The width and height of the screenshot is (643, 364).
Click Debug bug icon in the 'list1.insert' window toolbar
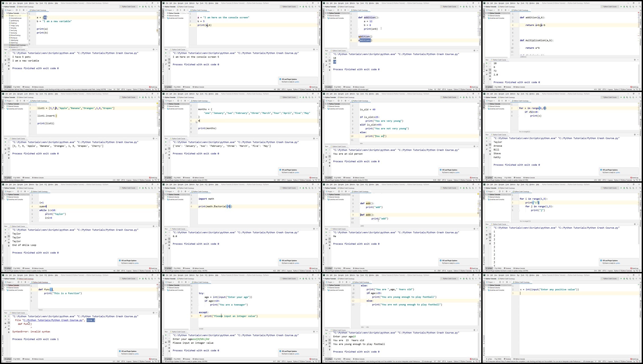143,97
